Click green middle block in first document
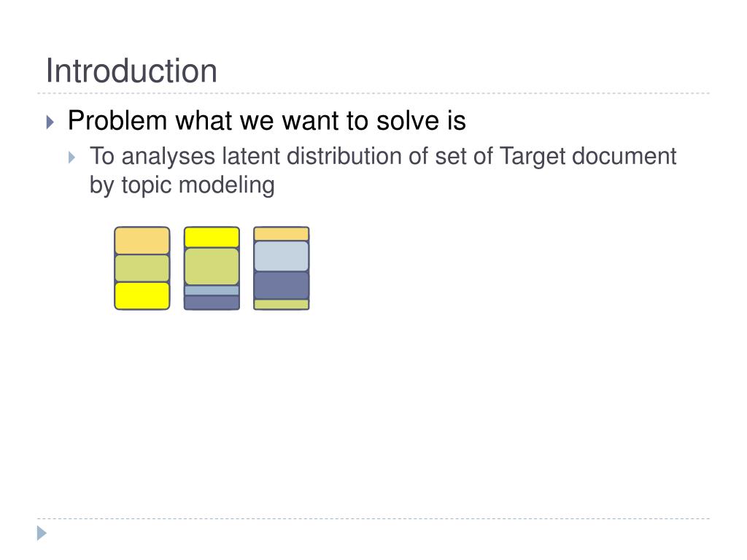 click(x=142, y=268)
